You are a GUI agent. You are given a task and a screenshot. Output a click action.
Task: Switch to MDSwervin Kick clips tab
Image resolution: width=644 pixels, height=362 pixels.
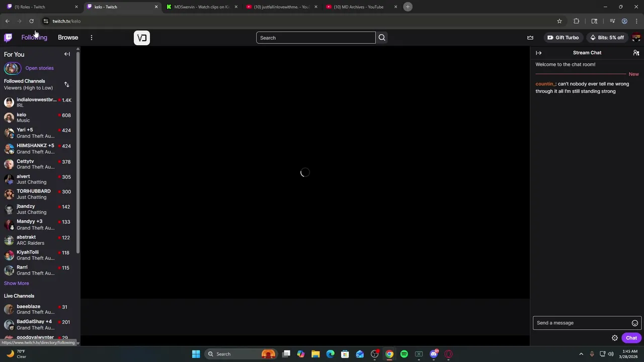[201, 7]
